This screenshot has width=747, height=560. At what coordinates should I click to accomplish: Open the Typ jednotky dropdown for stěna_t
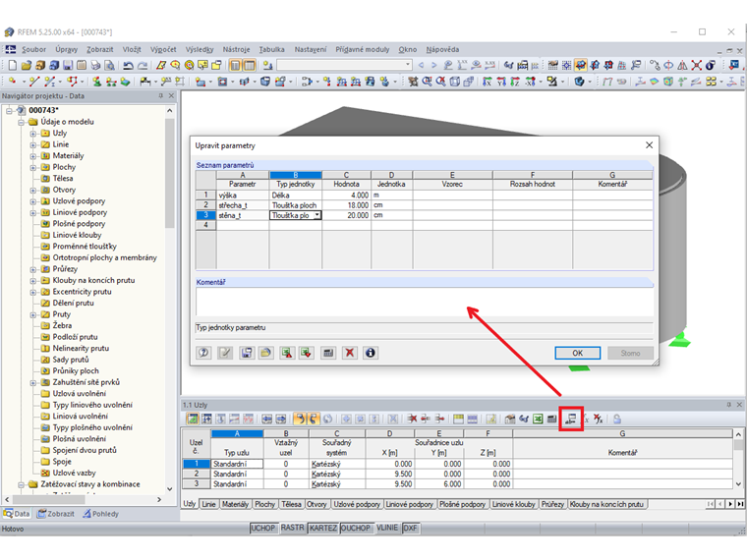tap(316, 215)
